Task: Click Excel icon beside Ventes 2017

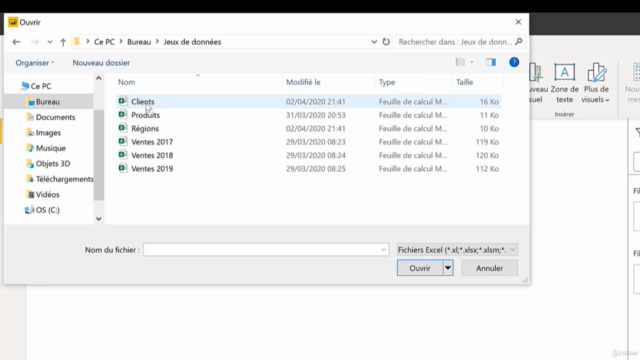Action: point(123,141)
